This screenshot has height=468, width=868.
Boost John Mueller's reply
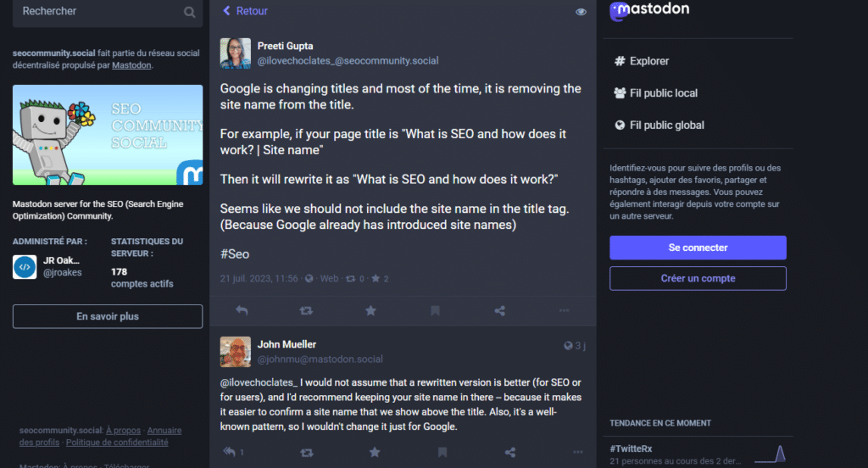[x=306, y=453]
